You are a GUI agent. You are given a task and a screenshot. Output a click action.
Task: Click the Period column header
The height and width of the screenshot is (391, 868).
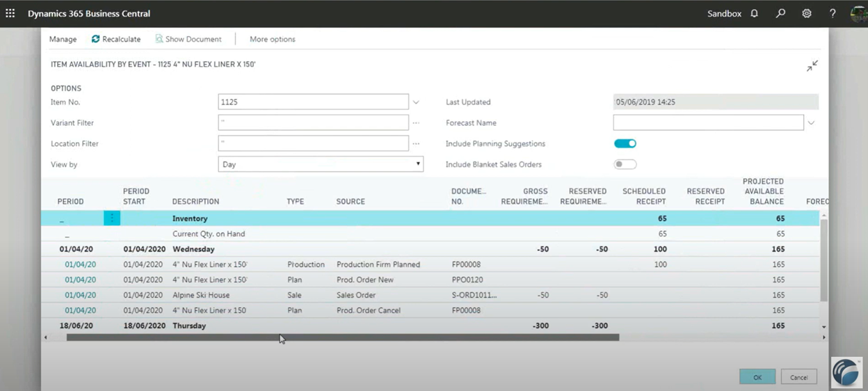pyautogui.click(x=70, y=202)
